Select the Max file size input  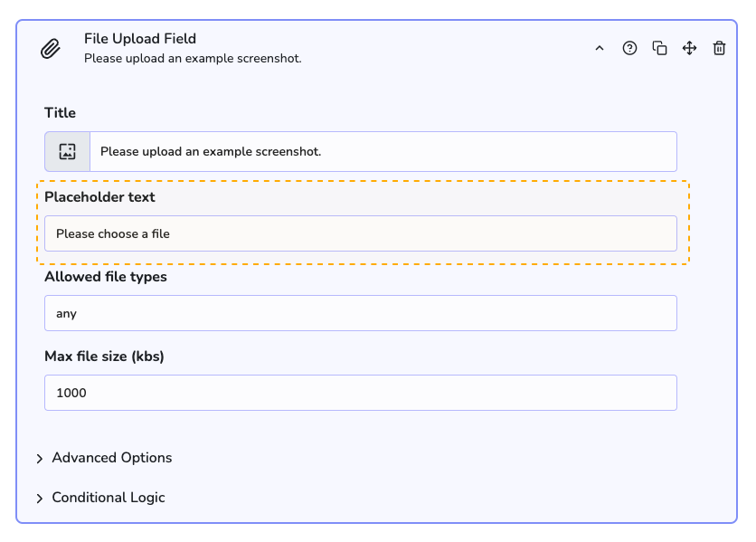coord(360,393)
